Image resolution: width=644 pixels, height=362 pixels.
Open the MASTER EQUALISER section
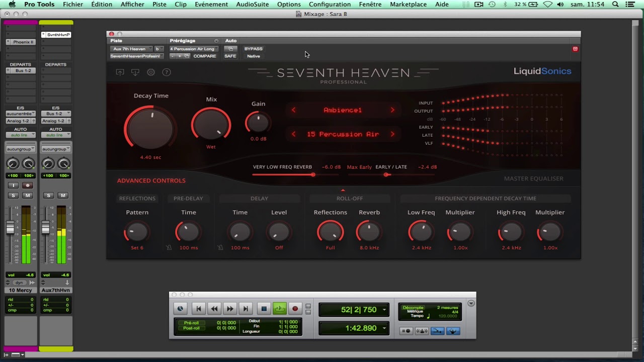533,178
